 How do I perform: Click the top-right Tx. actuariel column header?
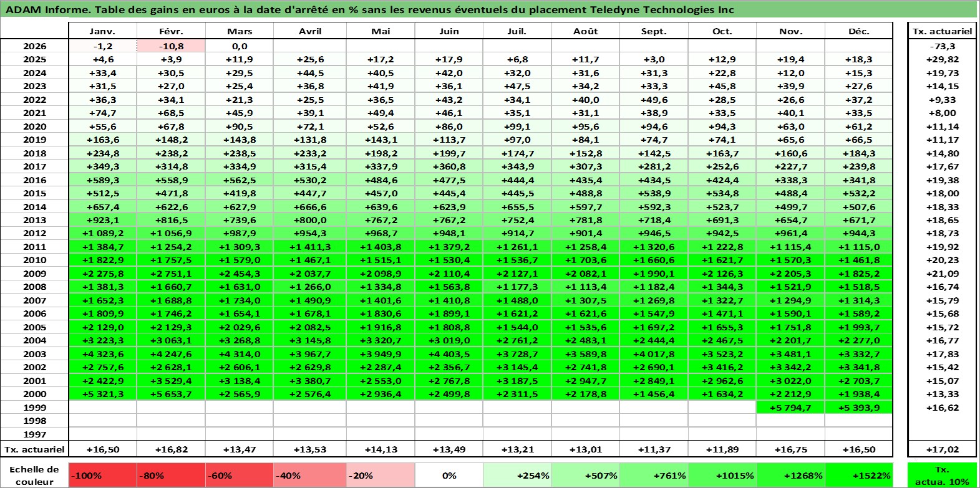(x=942, y=31)
